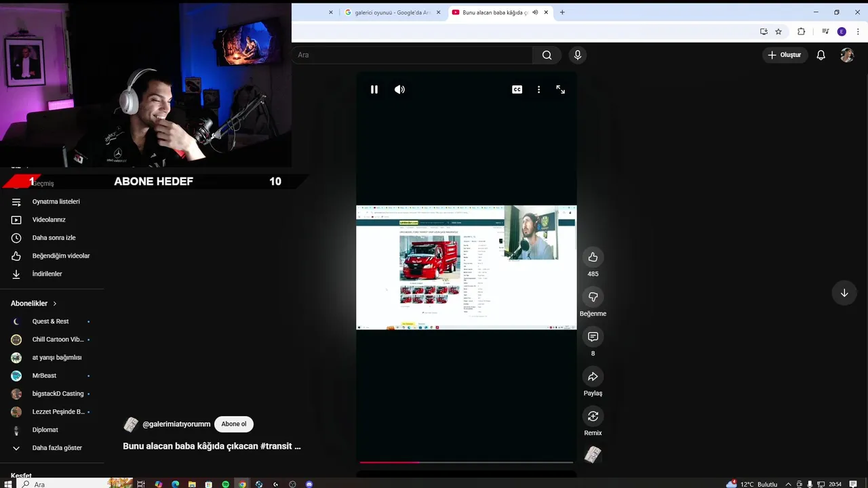Open İndirilenler in sidebar

click(x=53, y=274)
